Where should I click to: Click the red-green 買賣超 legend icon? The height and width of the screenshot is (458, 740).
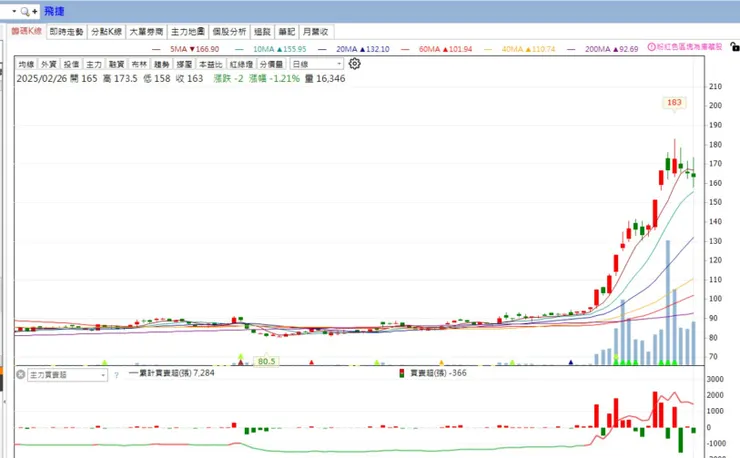(402, 373)
